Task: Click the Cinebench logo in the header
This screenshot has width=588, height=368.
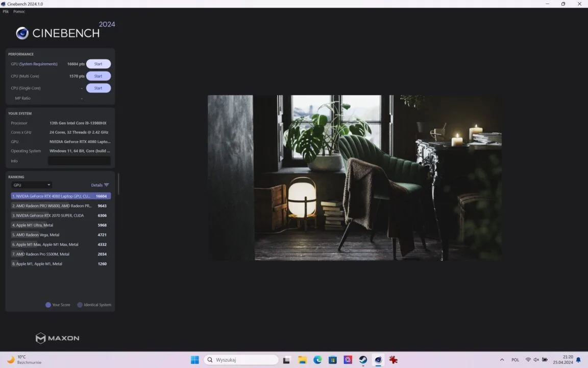Action: click(x=58, y=33)
